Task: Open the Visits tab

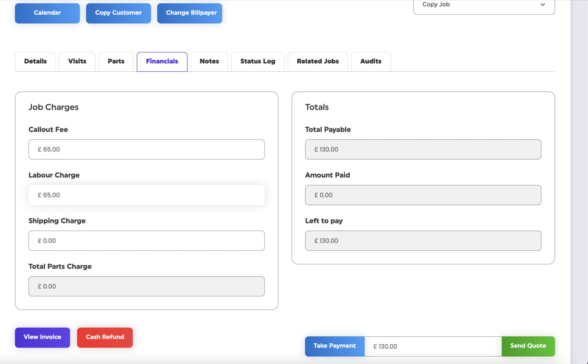Action: tap(77, 62)
